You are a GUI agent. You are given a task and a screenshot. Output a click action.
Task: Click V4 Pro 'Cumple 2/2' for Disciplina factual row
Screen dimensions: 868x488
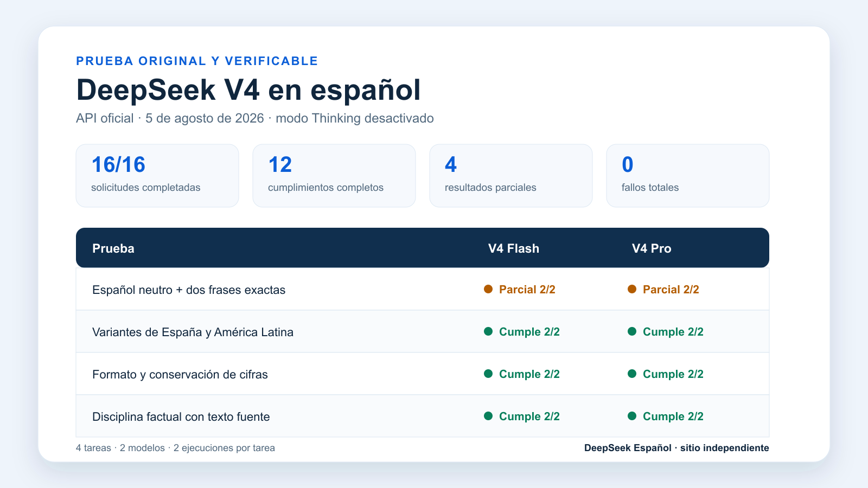pyautogui.click(x=666, y=416)
